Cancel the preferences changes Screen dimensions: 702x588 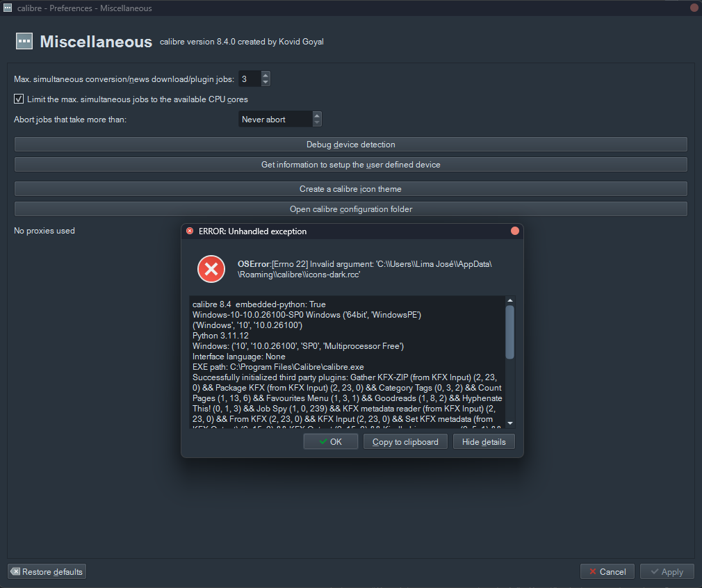click(x=607, y=571)
